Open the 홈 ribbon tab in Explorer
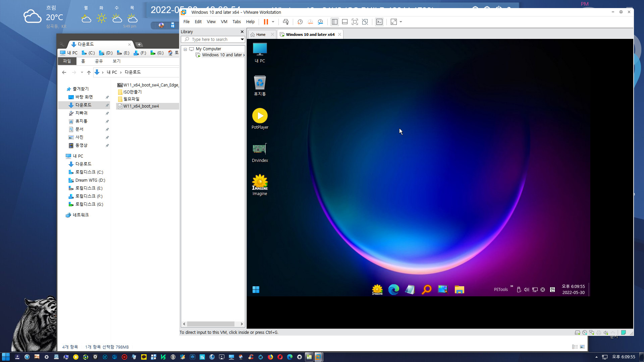 coord(83,61)
